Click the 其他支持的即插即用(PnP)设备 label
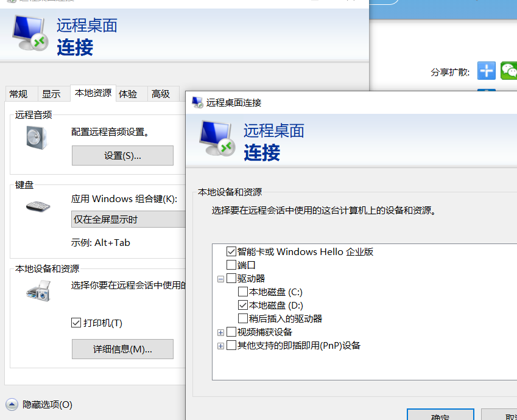517x420 pixels. (299, 346)
